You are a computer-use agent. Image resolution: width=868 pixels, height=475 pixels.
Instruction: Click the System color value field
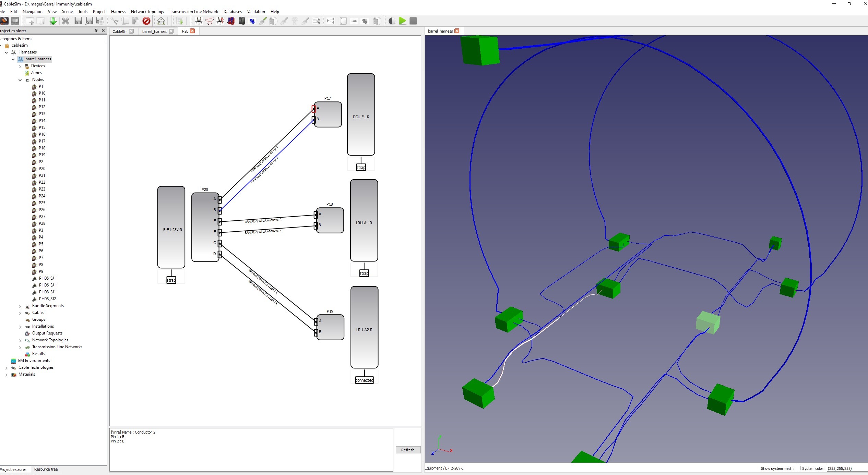point(846,468)
